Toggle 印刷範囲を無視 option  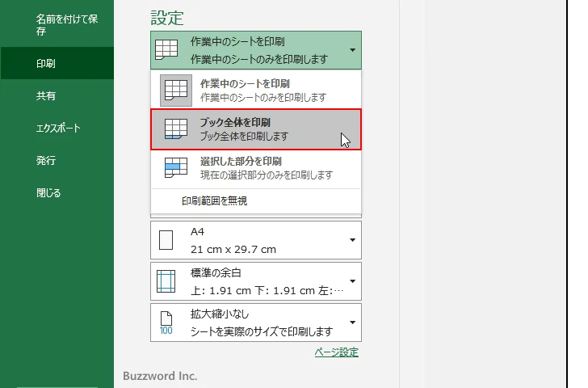coord(256,201)
